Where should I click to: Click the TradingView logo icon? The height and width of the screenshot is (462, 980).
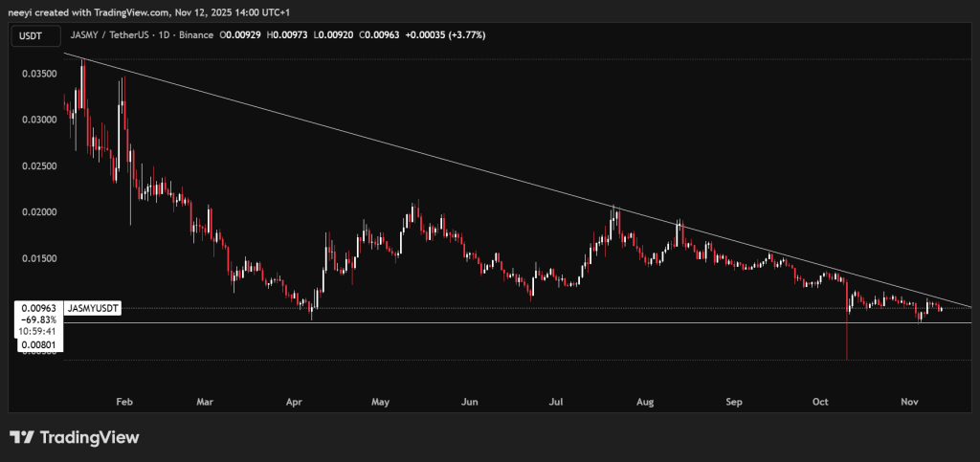point(22,437)
